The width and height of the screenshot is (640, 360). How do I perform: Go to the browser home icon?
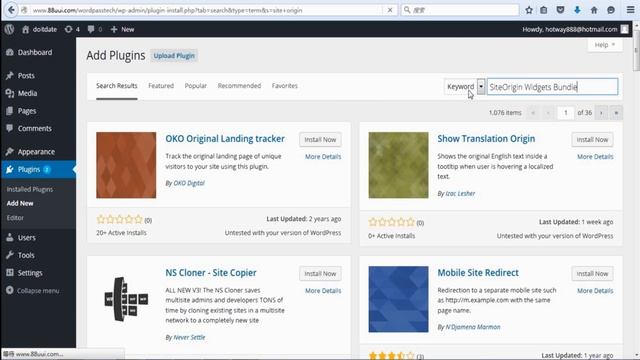(x=594, y=10)
